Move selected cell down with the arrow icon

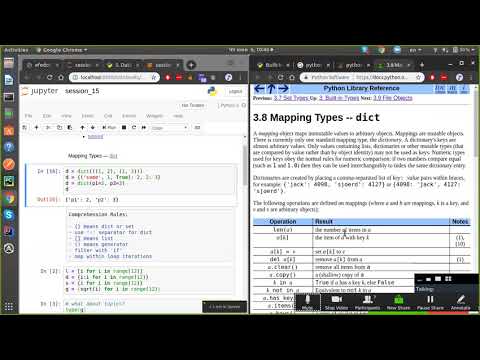[93, 127]
